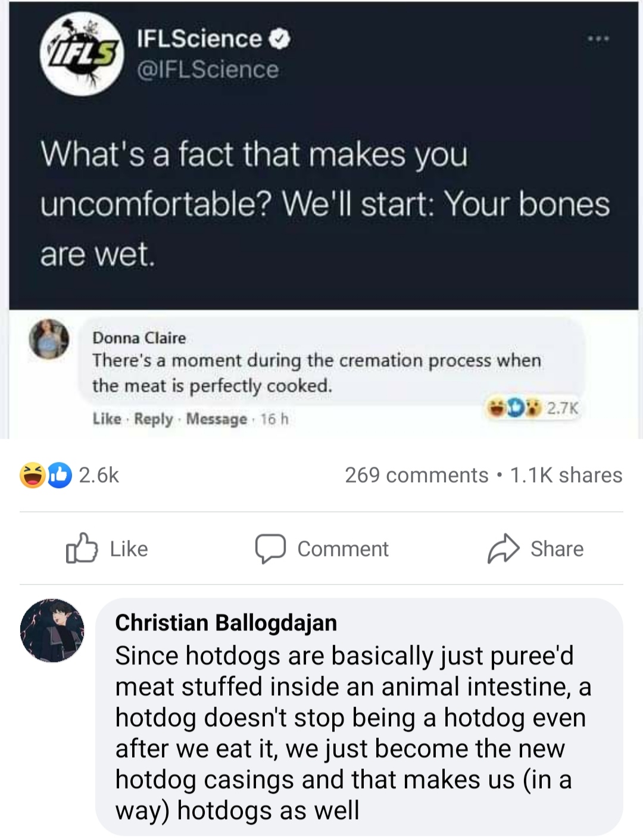This screenshot has height=840, width=643.
Task: Open Donna Claire's profile picture
Action: (x=49, y=339)
